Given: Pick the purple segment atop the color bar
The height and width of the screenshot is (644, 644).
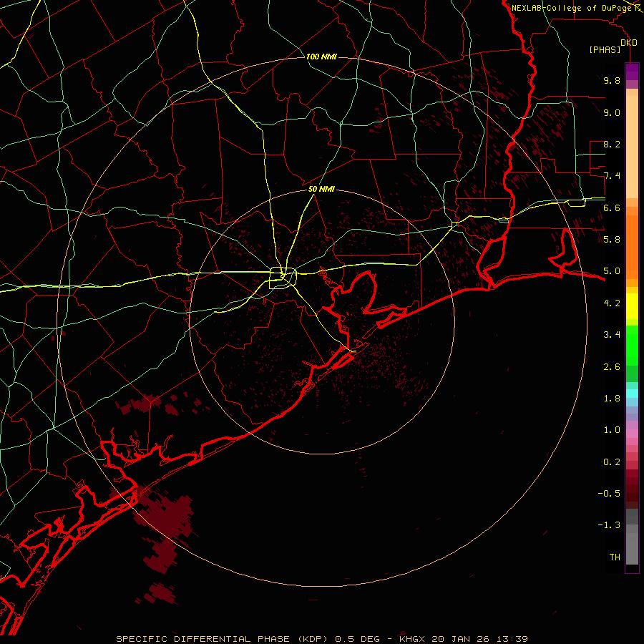Looking at the screenshot, I should pos(632,72).
